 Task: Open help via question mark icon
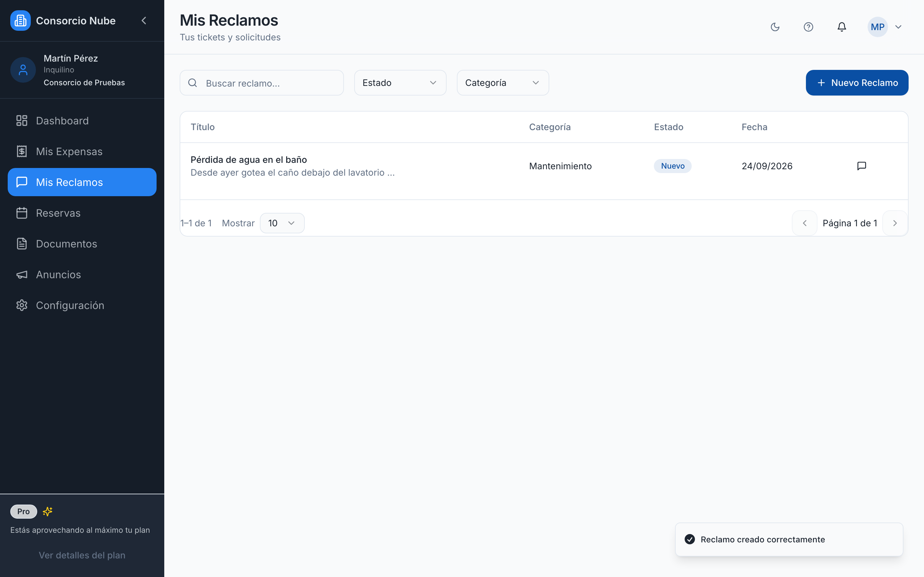coord(808,27)
